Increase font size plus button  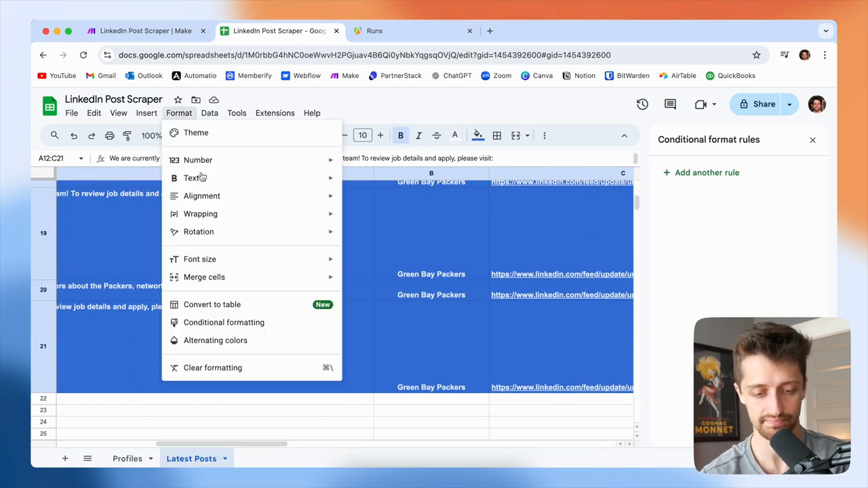380,136
